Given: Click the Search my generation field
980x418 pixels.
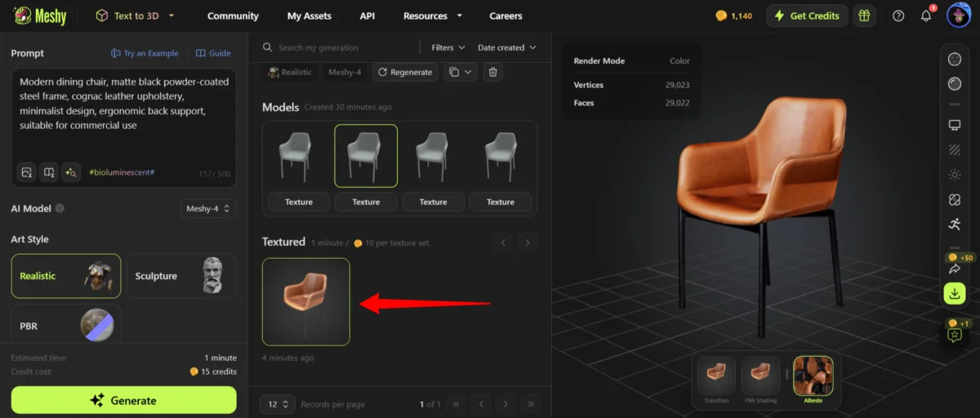Looking at the screenshot, I should click(x=343, y=47).
